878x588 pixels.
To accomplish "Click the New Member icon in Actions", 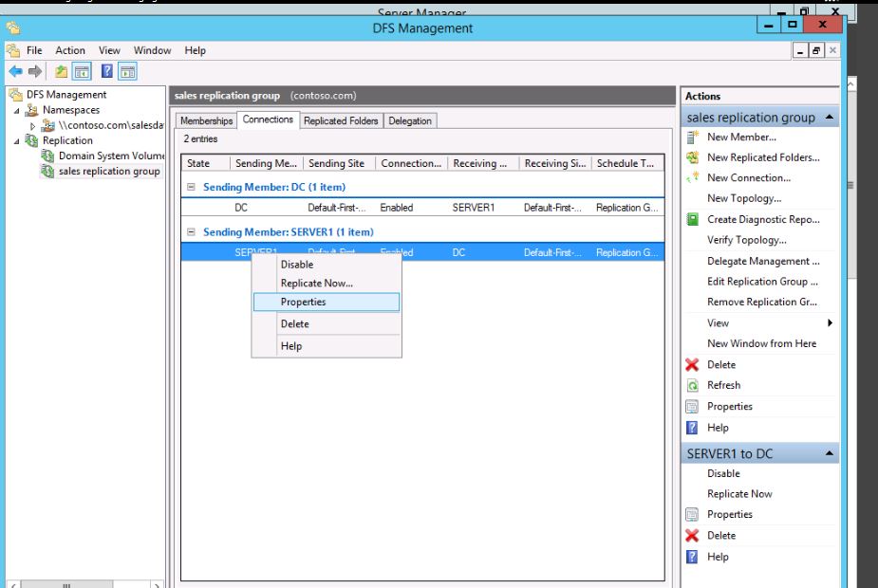I will [x=693, y=138].
